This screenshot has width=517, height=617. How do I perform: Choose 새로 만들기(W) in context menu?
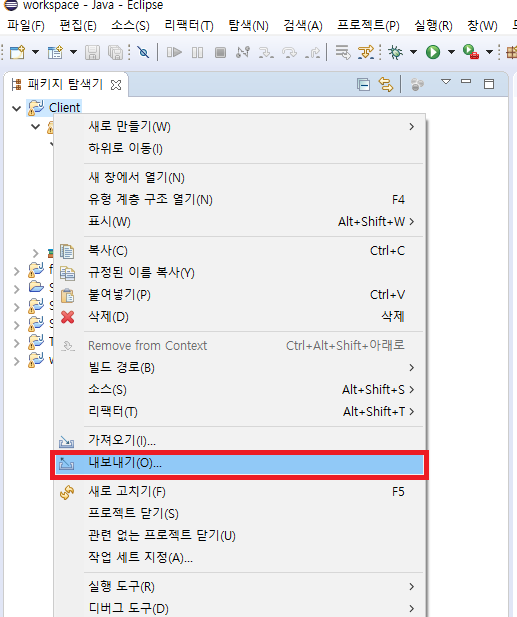coord(239,127)
